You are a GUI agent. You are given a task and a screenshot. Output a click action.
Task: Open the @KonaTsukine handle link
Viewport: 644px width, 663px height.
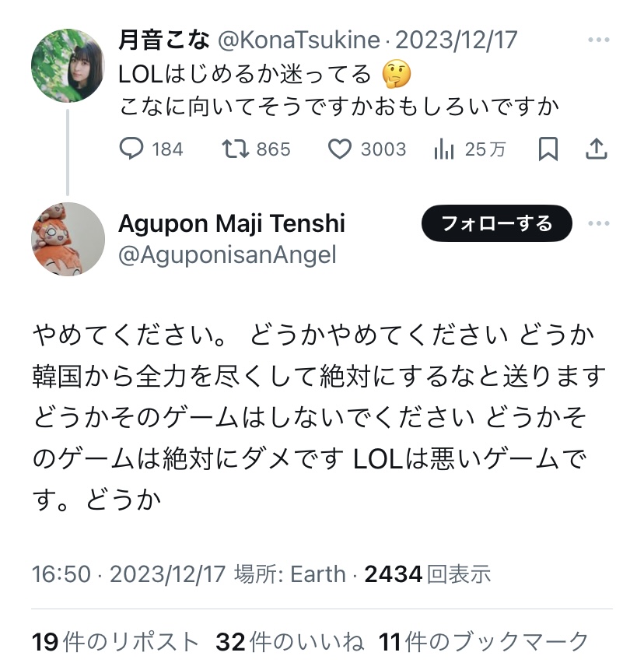tap(299, 40)
